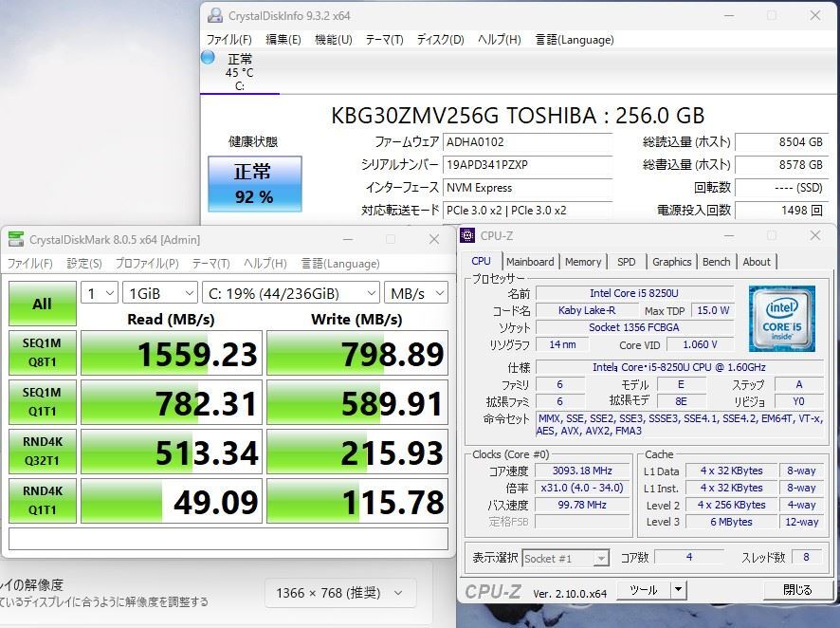
Task: Open the MB/s unit dropdown
Action: [x=416, y=293]
